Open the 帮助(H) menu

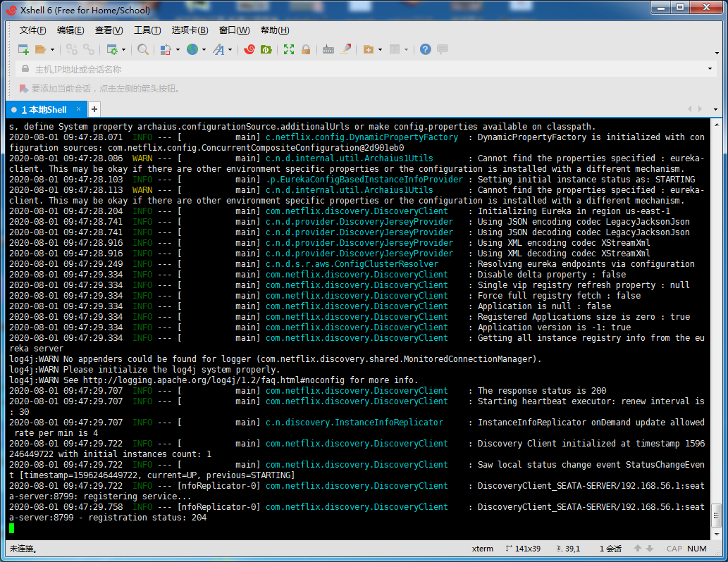click(275, 30)
